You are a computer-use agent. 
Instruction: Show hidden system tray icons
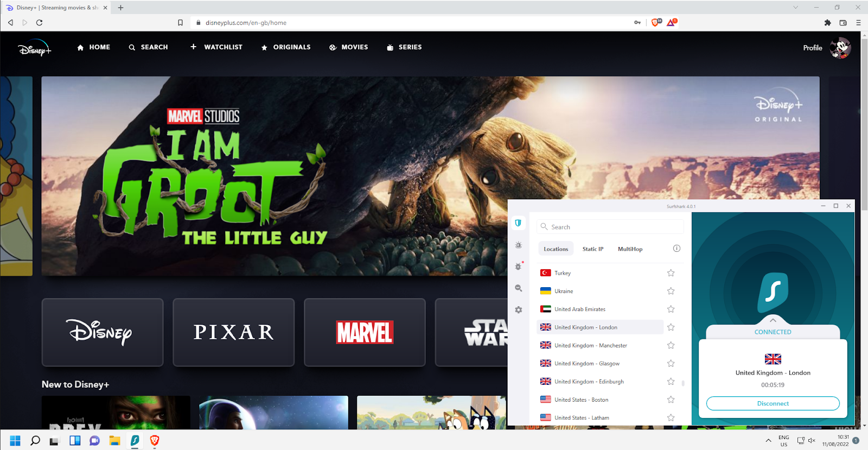(768, 440)
